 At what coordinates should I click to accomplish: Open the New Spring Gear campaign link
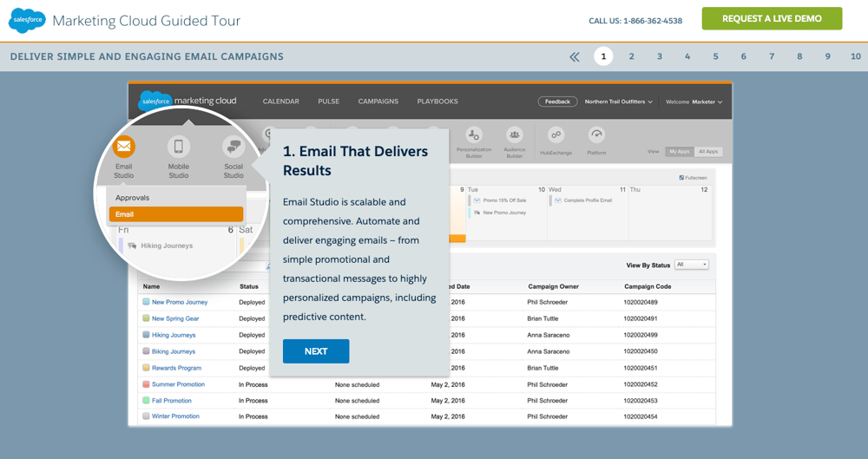tap(175, 318)
